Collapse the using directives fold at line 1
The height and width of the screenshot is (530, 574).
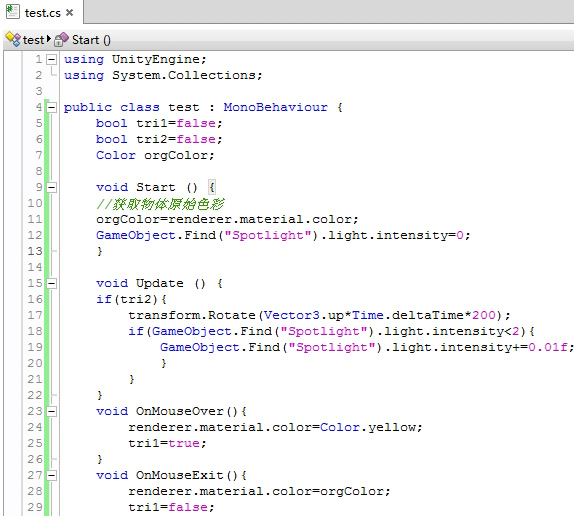point(52,59)
